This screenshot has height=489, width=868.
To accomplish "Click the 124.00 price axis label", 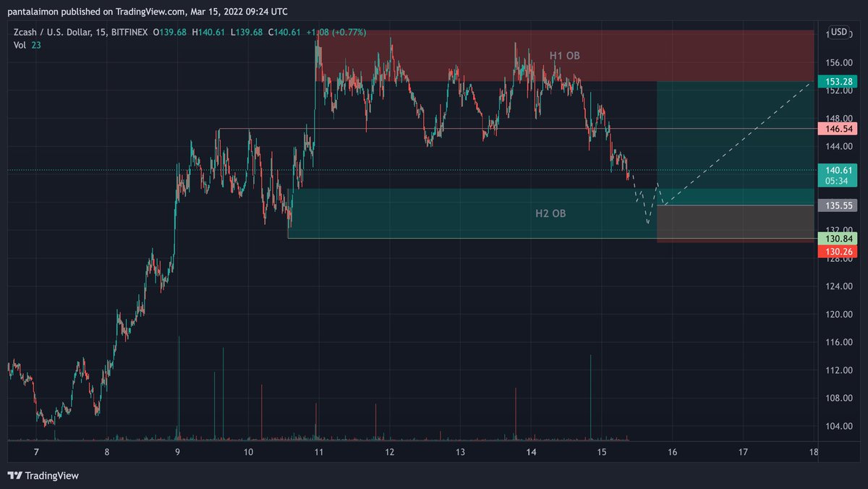I will click(x=838, y=286).
